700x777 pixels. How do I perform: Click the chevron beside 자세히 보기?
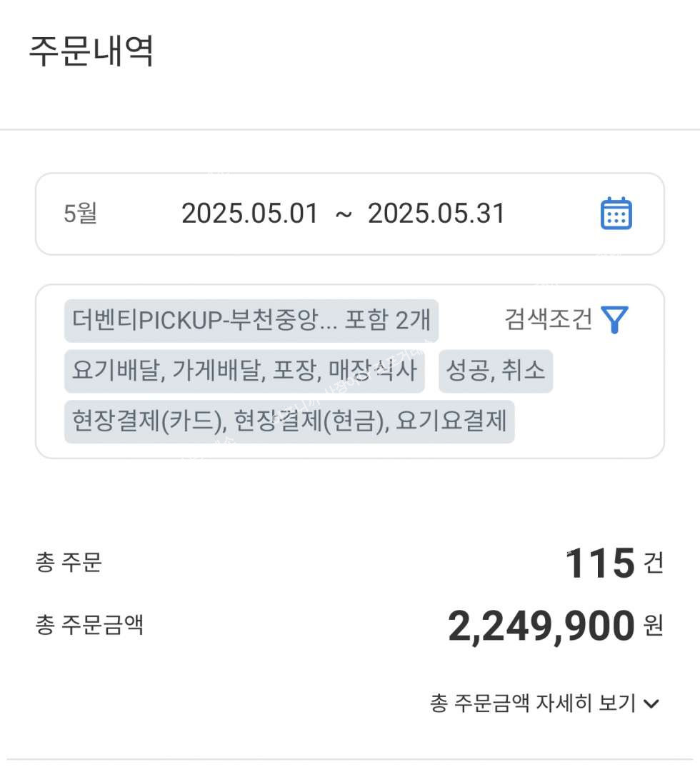click(x=651, y=704)
